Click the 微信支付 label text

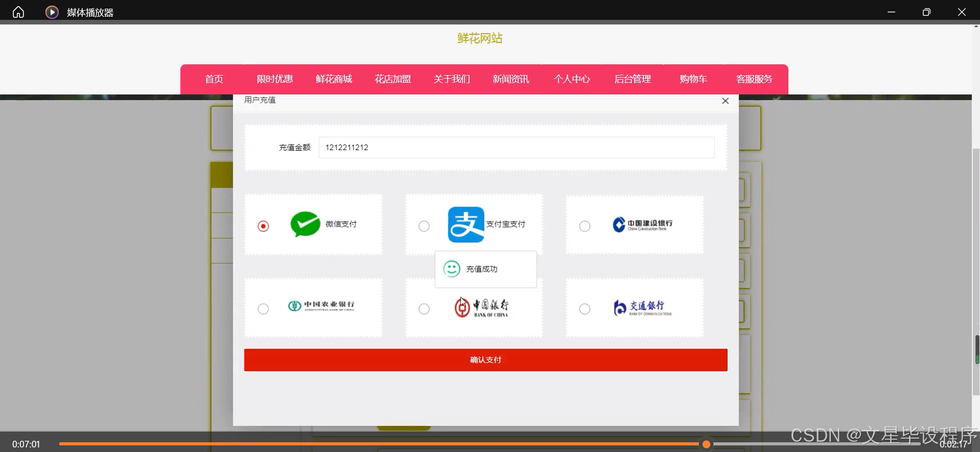(341, 224)
